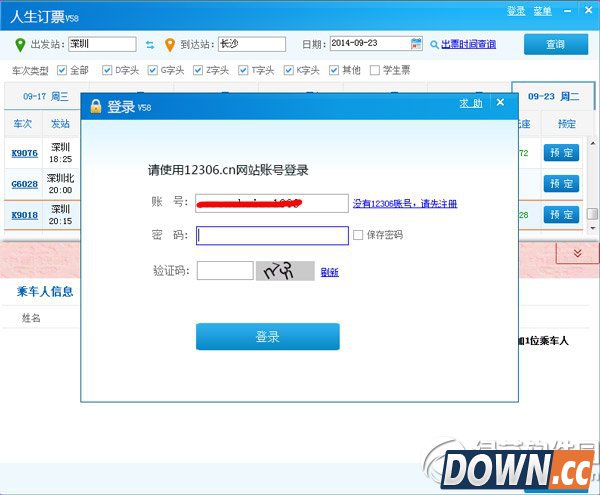Select the 09-23 周二 date tab
This screenshot has height=495, width=600.
[x=553, y=96]
